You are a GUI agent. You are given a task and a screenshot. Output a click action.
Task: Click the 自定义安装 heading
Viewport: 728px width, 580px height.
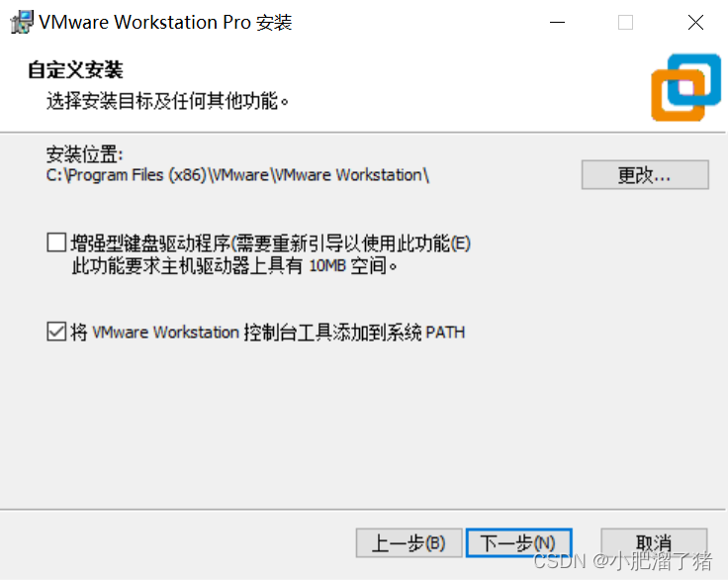click(x=75, y=69)
